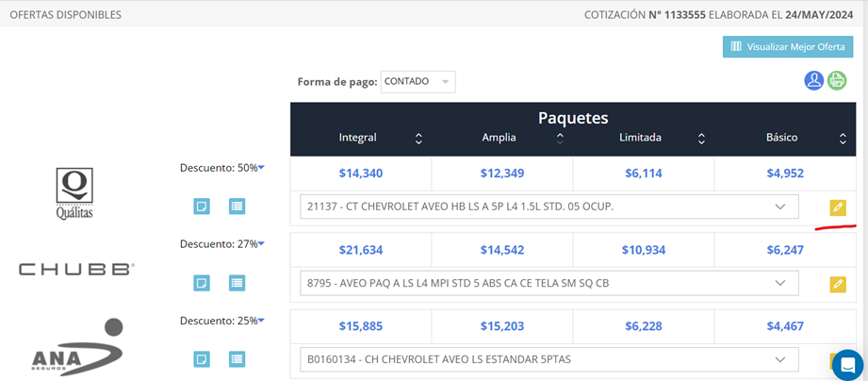Image resolution: width=868 pixels, height=381 pixels.
Task: Click the ANA Seguros logo
Action: click(77, 345)
